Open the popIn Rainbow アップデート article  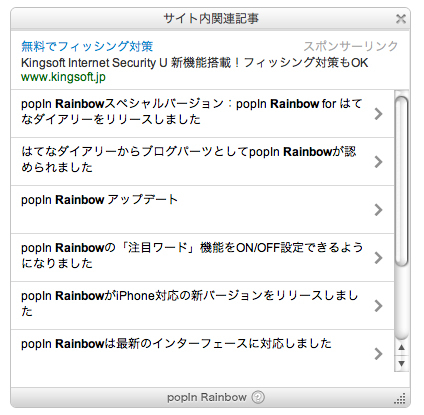click(202, 209)
